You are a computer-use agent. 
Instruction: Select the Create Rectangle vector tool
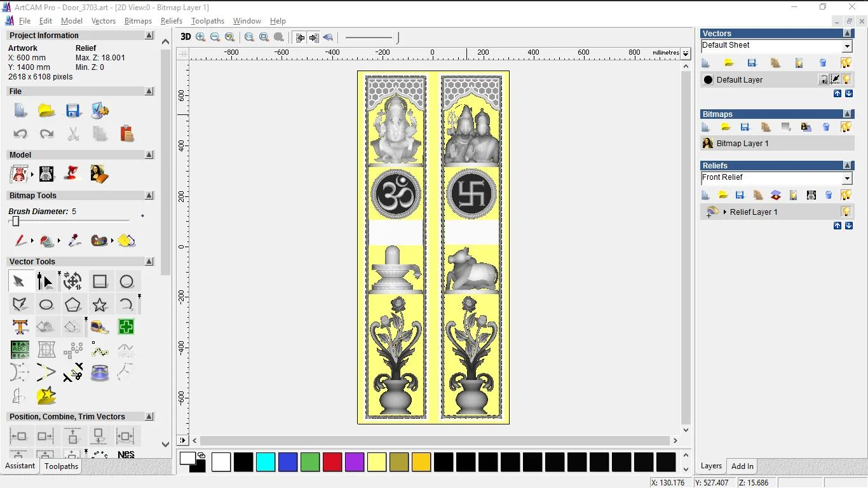[100, 281]
